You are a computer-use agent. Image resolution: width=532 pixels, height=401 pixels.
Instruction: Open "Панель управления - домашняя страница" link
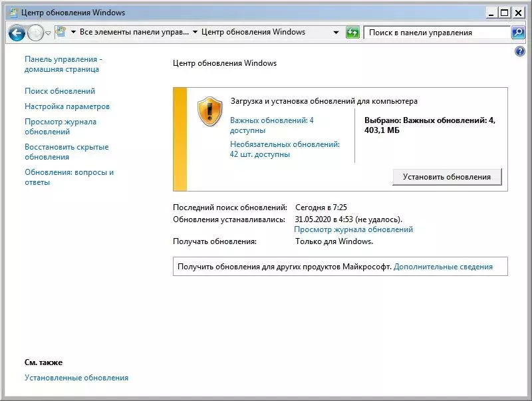63,64
